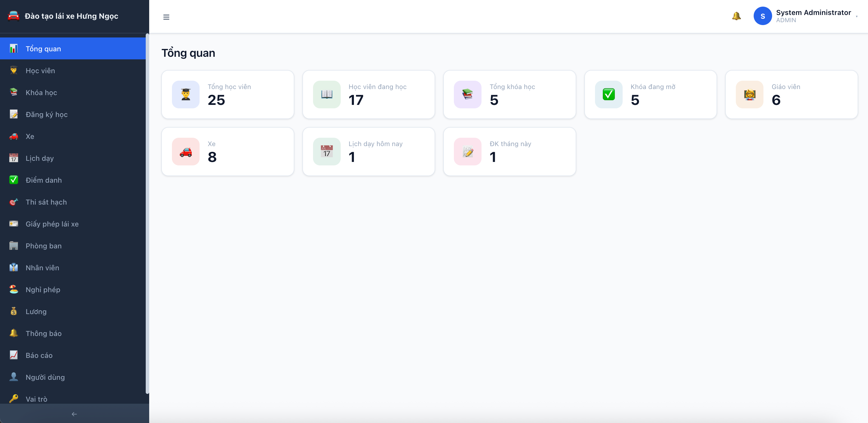Open the Học viên đang học card
Screen dimensions: 868x423
[369, 95]
